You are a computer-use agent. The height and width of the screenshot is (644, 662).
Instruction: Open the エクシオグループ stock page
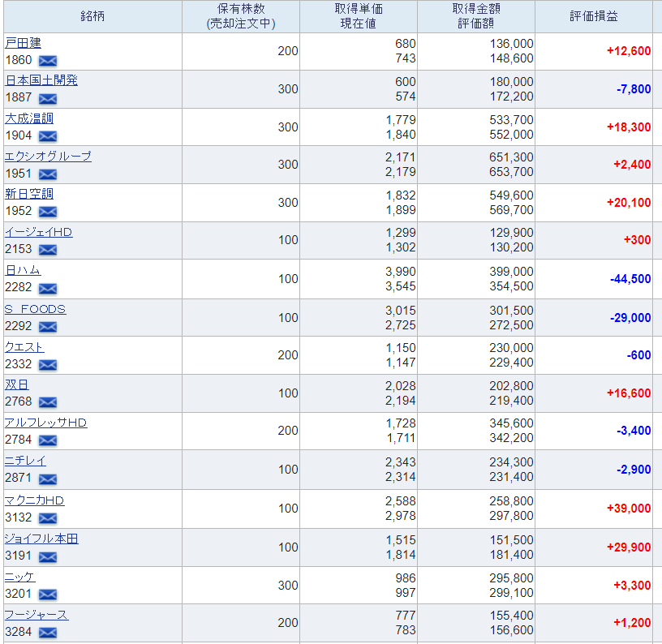tap(48, 157)
